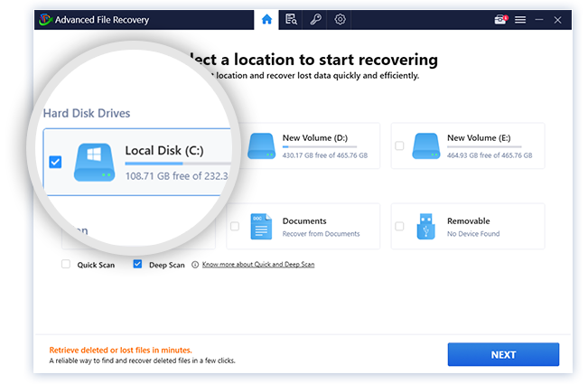Click the Hard Disk Drives heading
588x384 pixels.
click(87, 113)
